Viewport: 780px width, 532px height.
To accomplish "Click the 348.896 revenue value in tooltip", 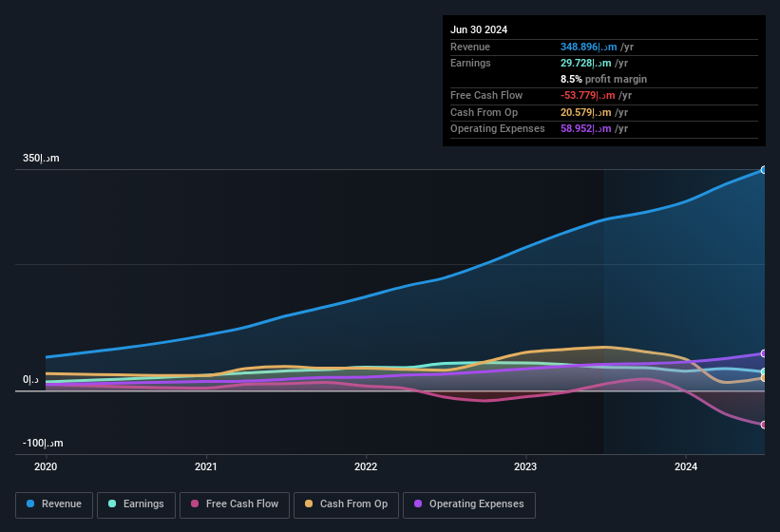I will coord(588,47).
